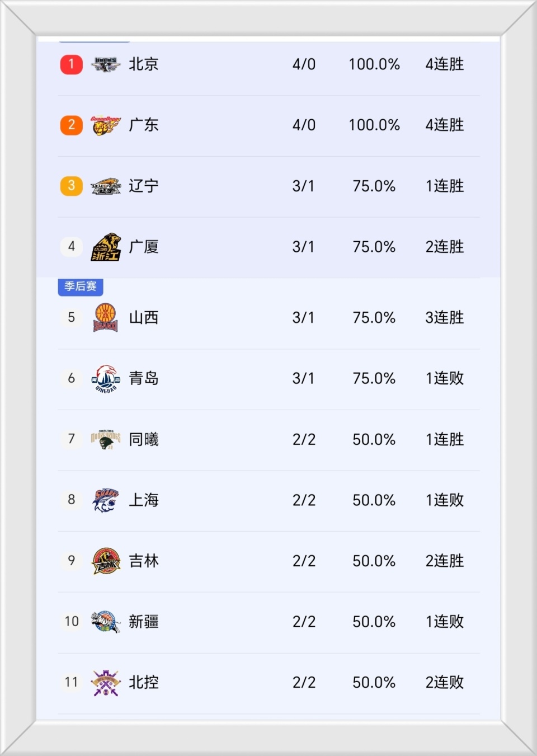Select the 广东 team name

(x=144, y=125)
